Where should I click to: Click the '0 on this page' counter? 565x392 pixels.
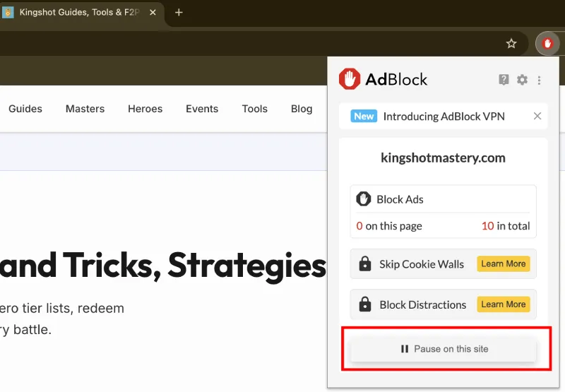pos(389,226)
